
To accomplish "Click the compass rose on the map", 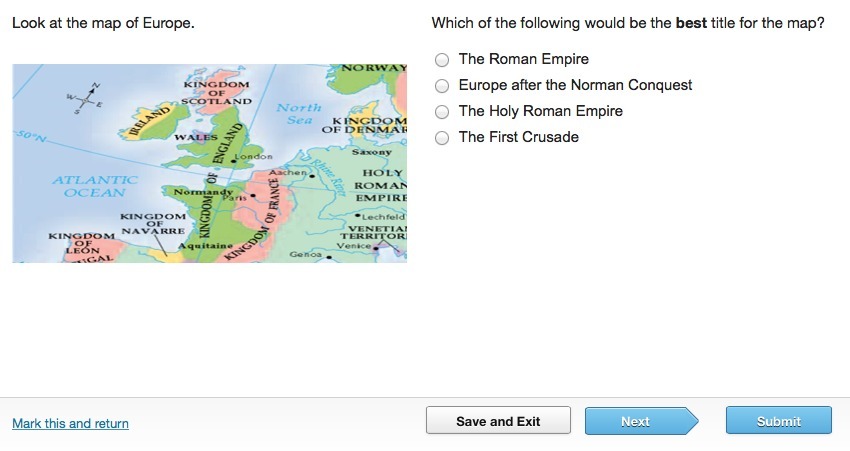I will coord(86,99).
